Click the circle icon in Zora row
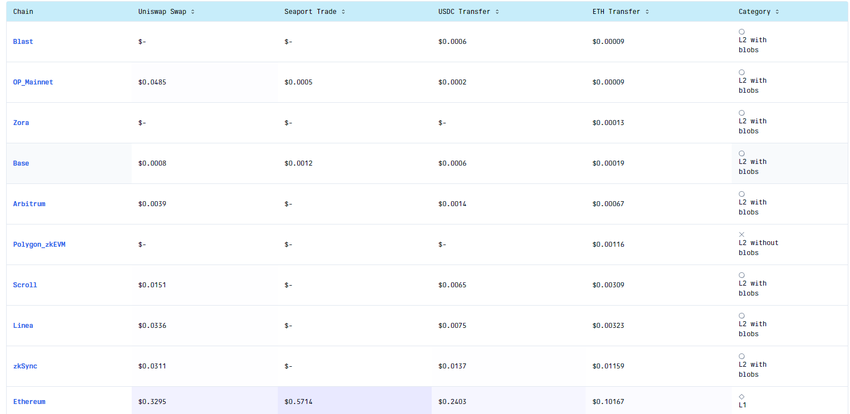850x414 pixels. (x=742, y=113)
